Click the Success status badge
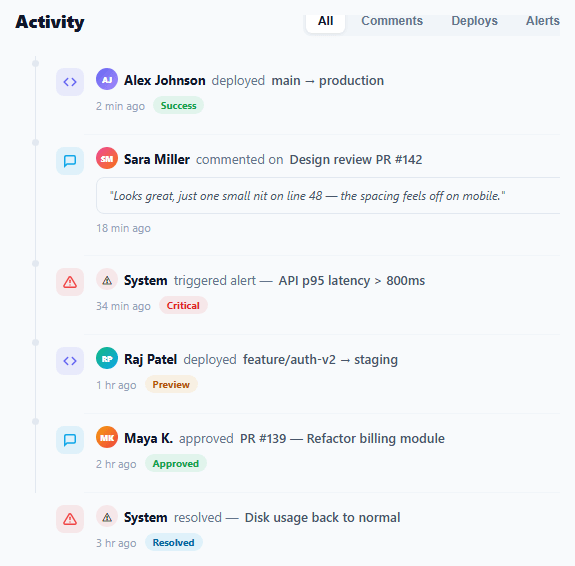Viewport: 575px width, 566px height. [x=178, y=106]
